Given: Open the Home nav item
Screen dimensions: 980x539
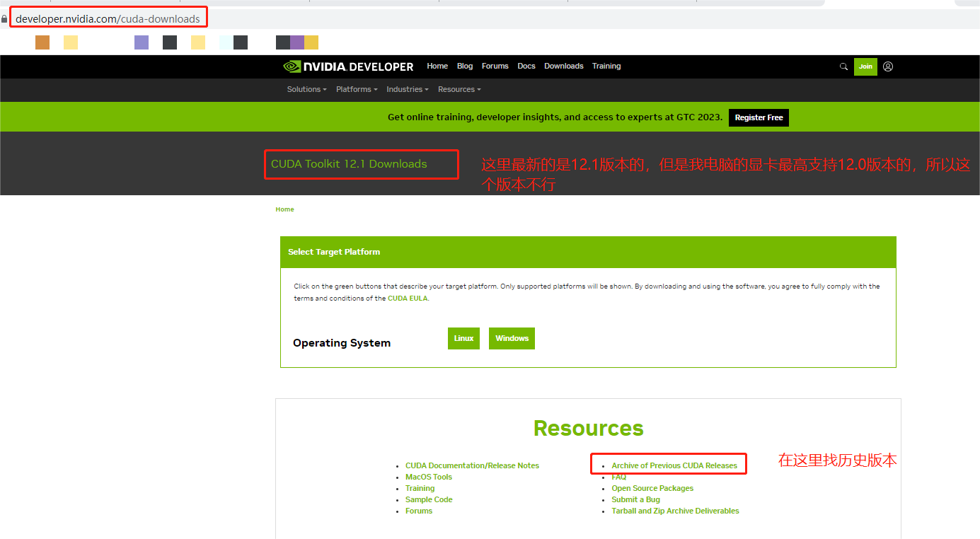Looking at the screenshot, I should click(x=437, y=66).
